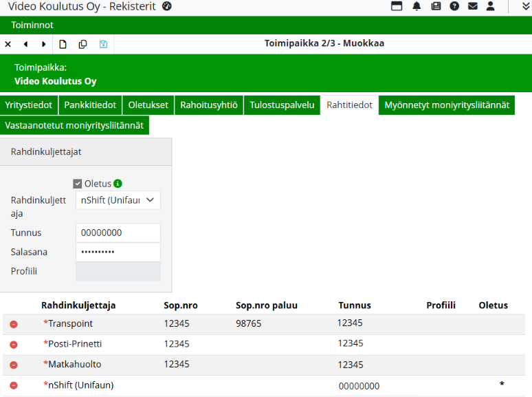Remove the Transpoint carrier row
Screen dimensions: 532x397
tap(14, 324)
